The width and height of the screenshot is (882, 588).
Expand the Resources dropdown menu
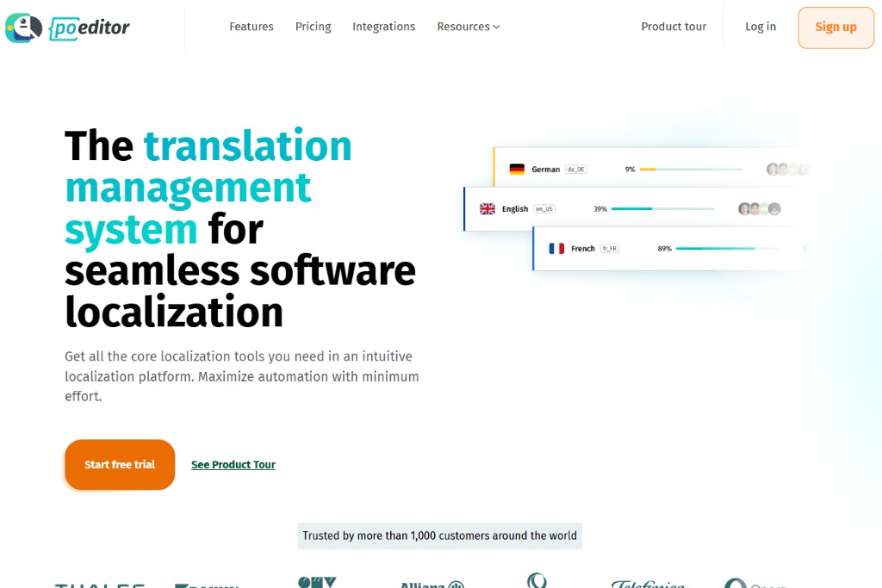click(x=468, y=27)
